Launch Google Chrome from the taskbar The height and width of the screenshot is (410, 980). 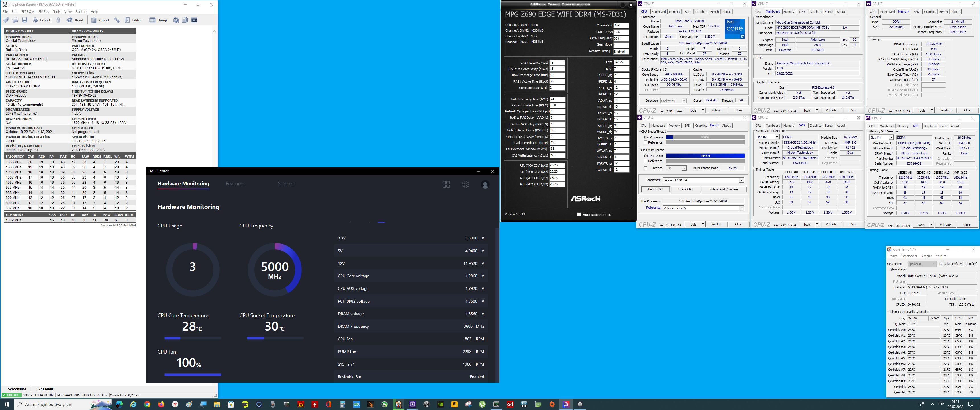click(x=147, y=404)
